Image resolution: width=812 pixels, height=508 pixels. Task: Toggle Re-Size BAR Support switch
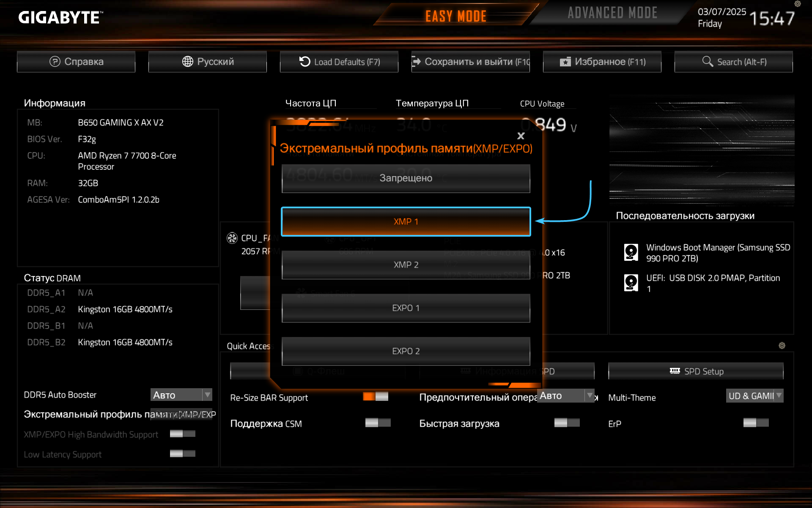376,397
